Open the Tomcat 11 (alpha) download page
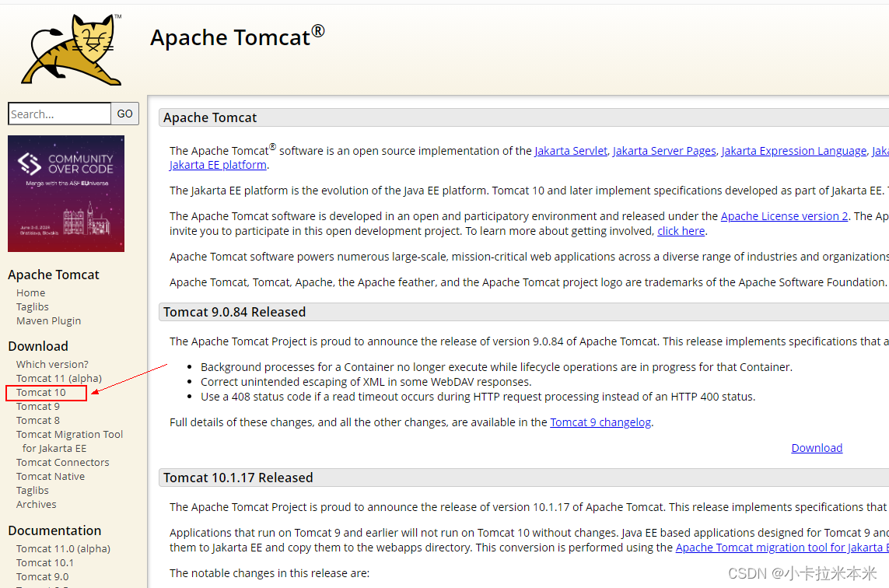This screenshot has height=588, width=889. click(x=58, y=377)
